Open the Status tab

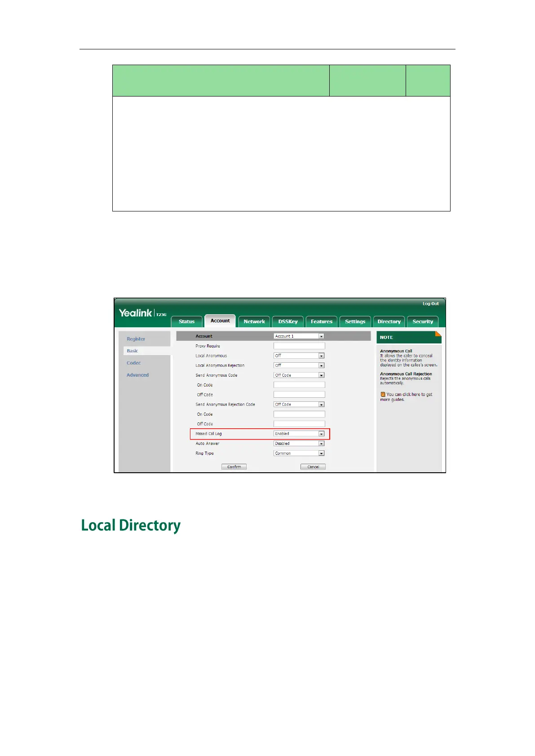click(x=186, y=321)
